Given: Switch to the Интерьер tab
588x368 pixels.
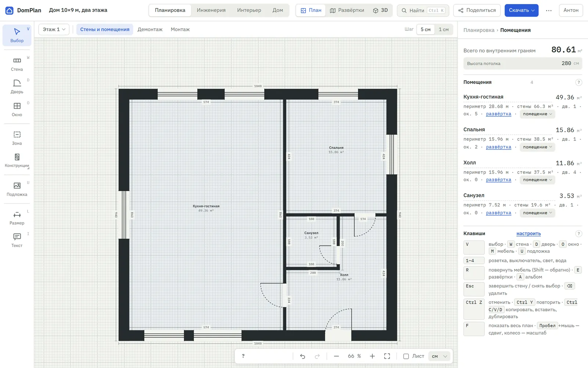Looking at the screenshot, I should (x=249, y=10).
